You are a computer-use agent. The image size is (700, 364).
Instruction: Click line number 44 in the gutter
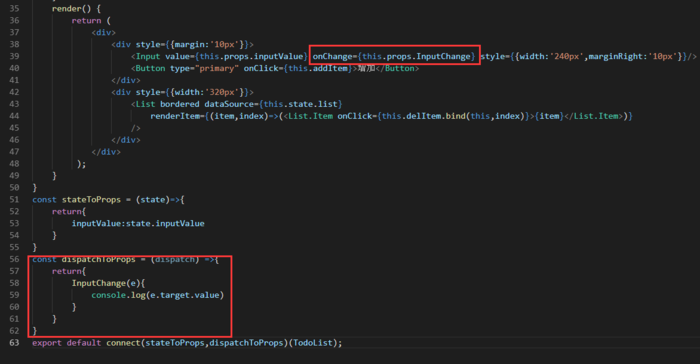pos(14,116)
